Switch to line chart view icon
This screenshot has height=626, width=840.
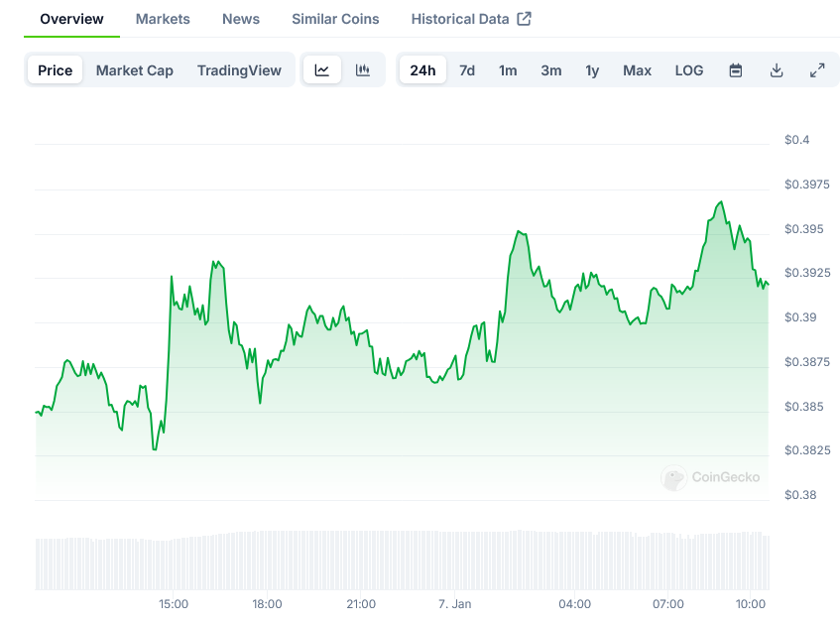tap(322, 70)
